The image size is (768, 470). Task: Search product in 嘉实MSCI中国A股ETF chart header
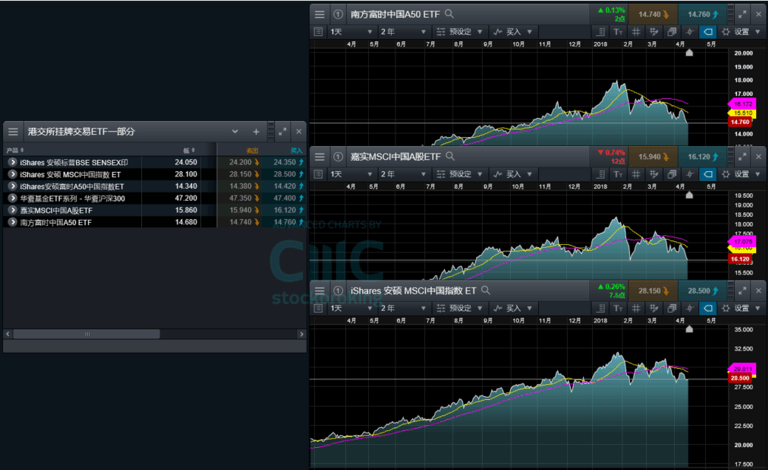pyautogui.click(x=450, y=157)
